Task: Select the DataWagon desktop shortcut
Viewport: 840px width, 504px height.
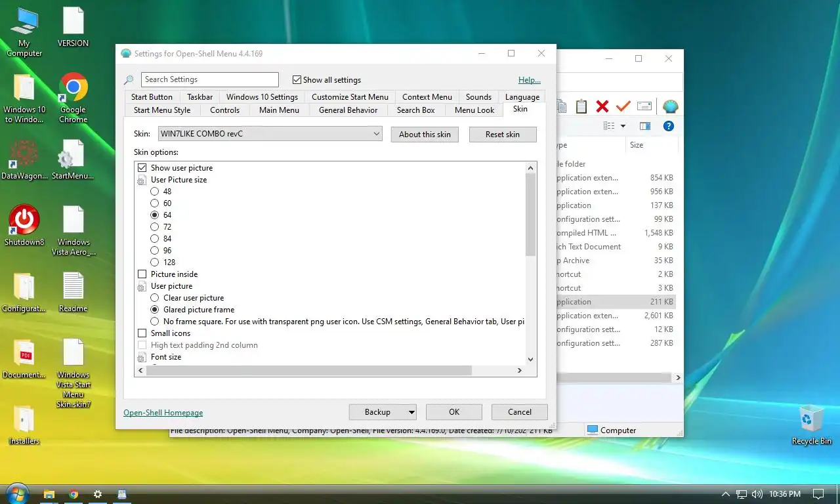Action: (24, 160)
